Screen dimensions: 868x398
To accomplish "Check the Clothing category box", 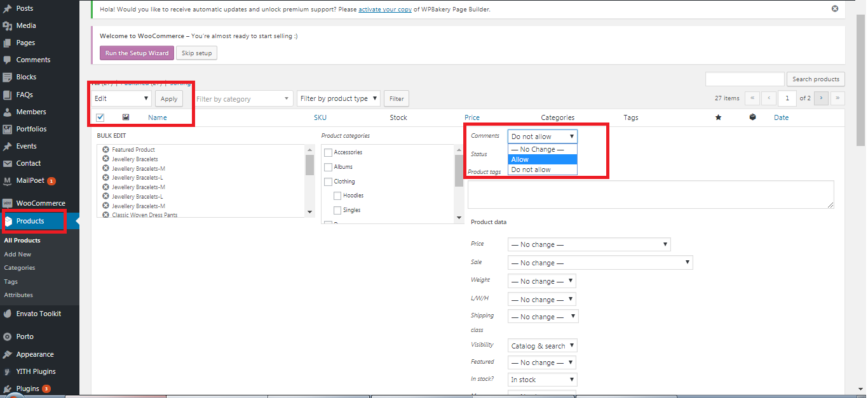I will [329, 182].
